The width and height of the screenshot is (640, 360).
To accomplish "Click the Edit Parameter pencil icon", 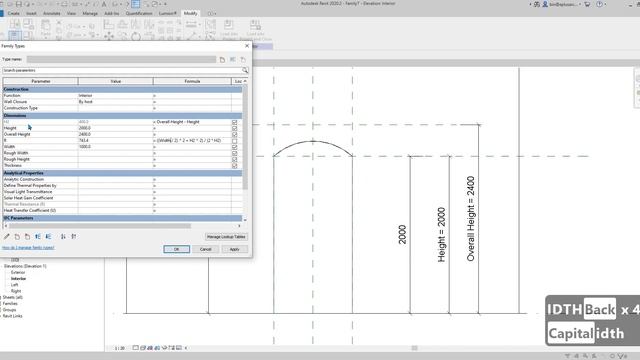I will pos(7,236).
